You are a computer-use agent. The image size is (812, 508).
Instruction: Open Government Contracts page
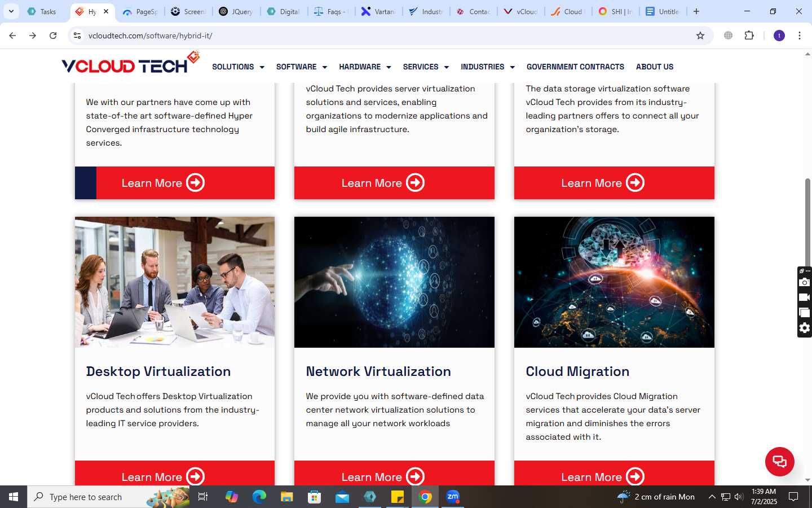pos(575,67)
